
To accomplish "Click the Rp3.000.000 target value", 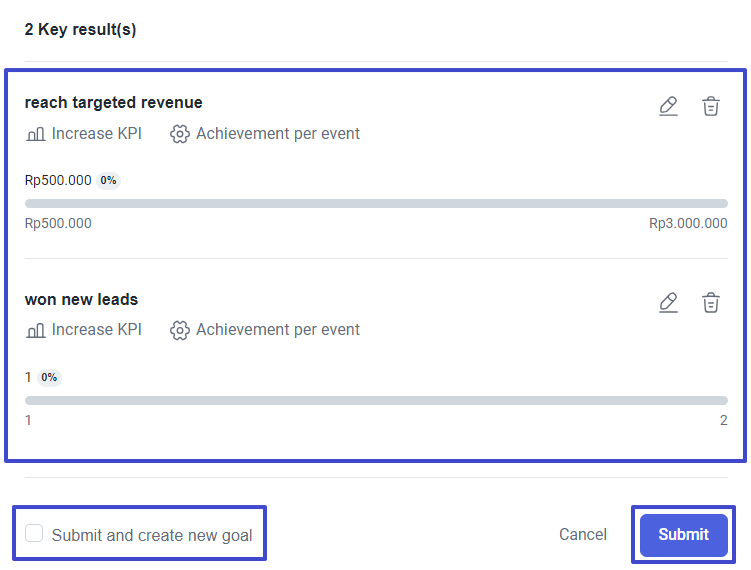I will 688,224.
